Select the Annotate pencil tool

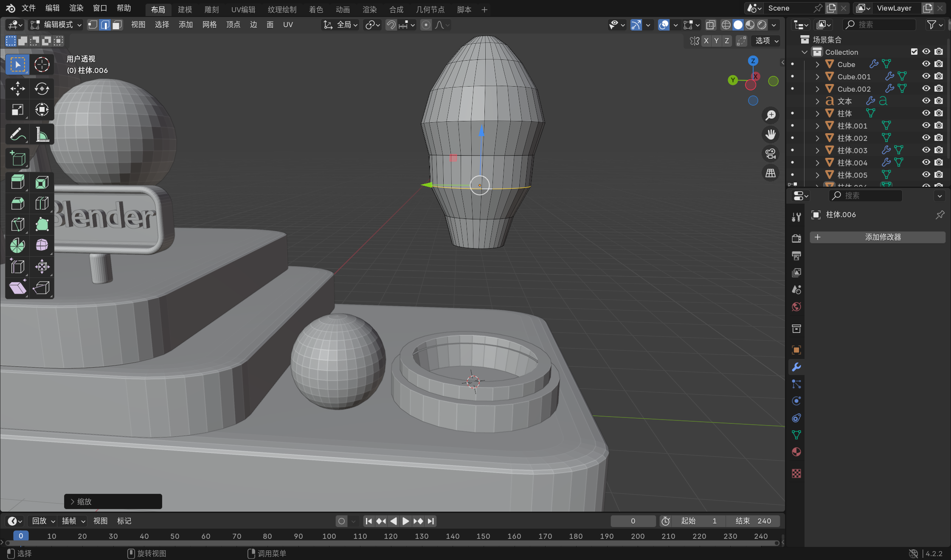tap(17, 135)
